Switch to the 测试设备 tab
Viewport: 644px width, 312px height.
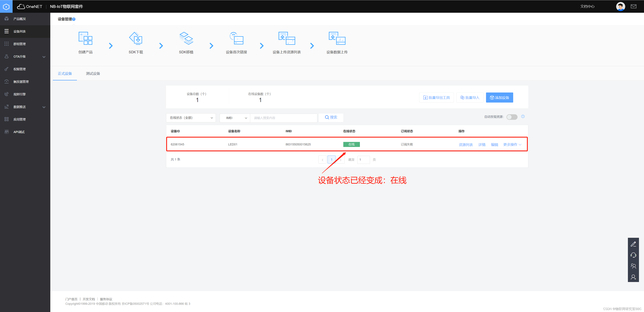(93, 73)
